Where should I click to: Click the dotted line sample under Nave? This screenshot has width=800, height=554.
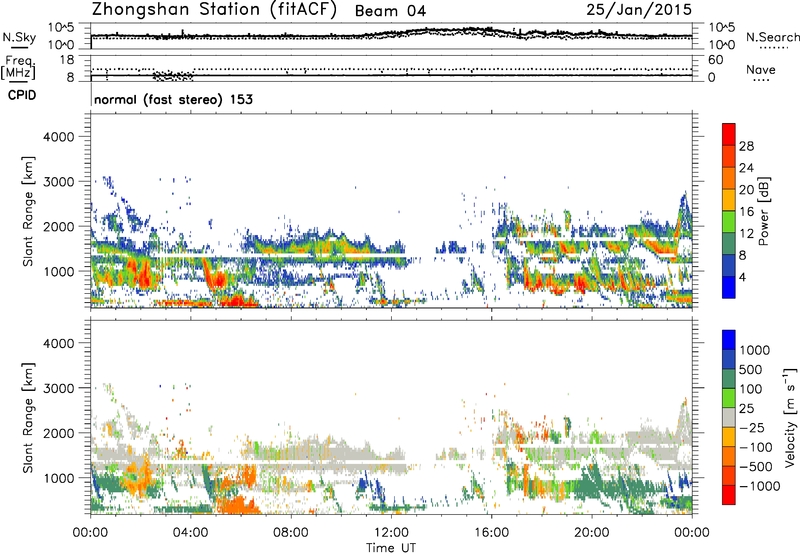(761, 81)
